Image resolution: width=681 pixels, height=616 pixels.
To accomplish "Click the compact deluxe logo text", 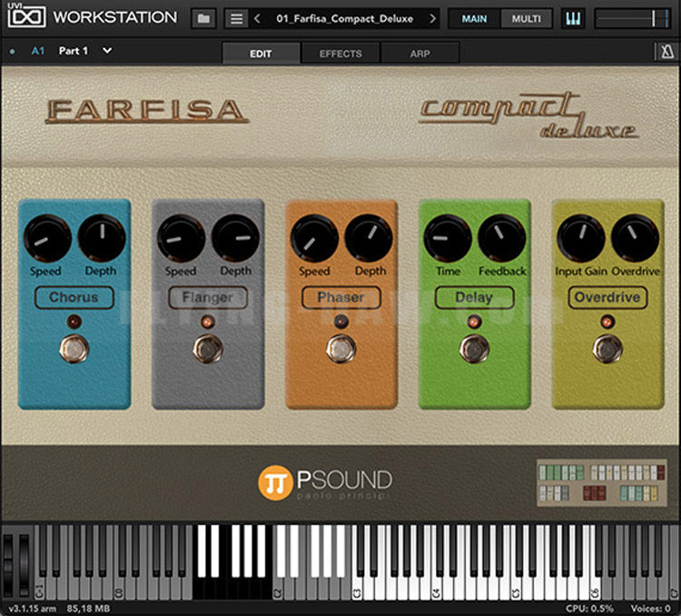I will 528,115.
